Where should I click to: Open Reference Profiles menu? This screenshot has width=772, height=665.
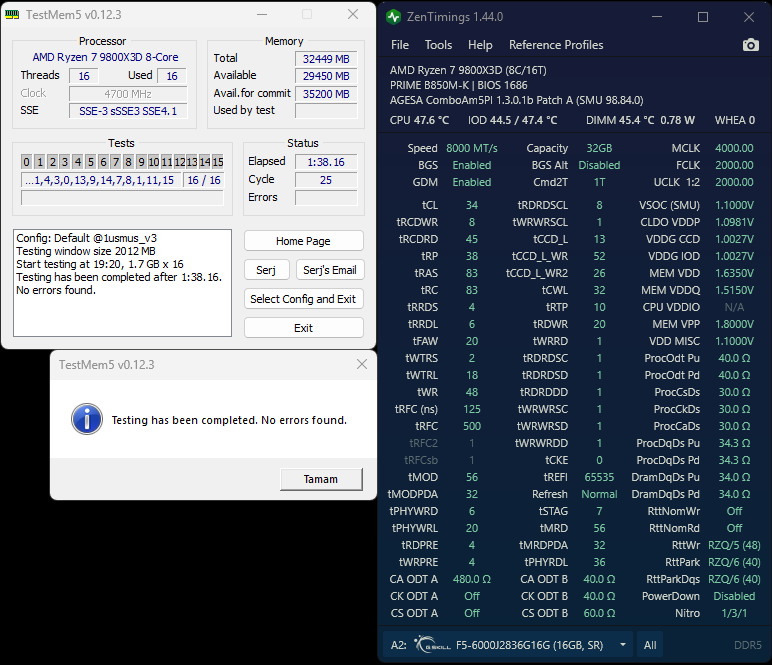tap(556, 45)
